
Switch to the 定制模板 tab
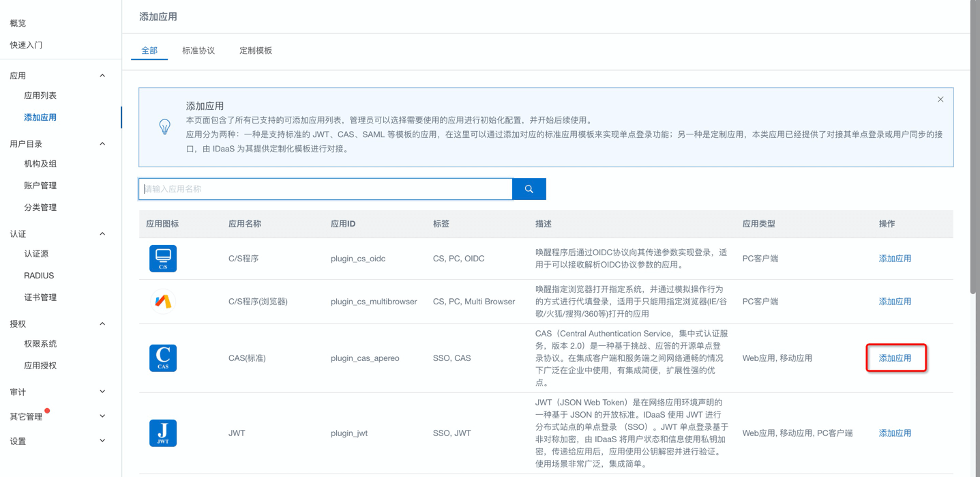coord(255,50)
